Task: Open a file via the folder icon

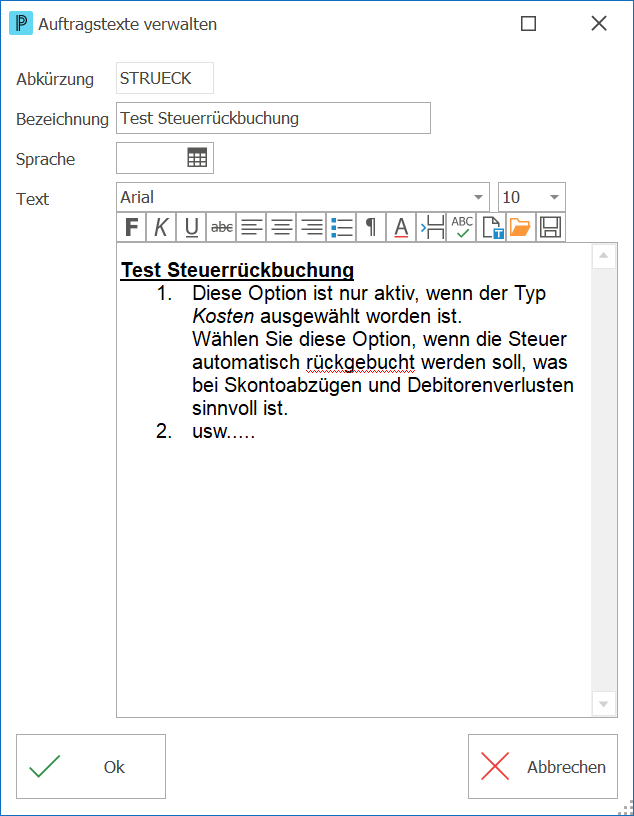Action: coord(521,227)
